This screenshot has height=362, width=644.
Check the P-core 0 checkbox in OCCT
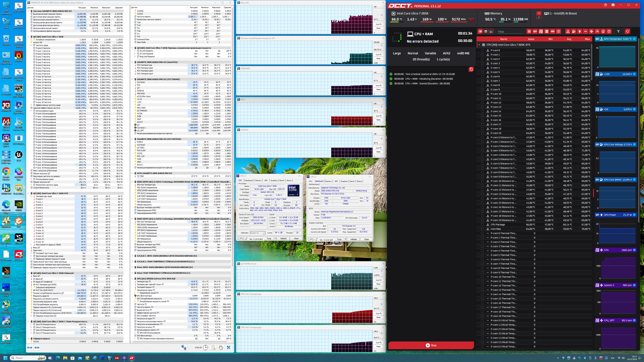tap(482, 50)
